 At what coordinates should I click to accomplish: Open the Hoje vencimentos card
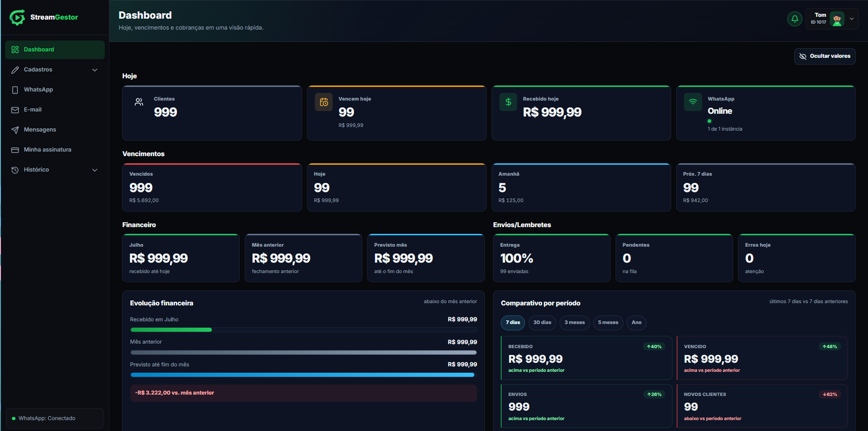coord(396,188)
